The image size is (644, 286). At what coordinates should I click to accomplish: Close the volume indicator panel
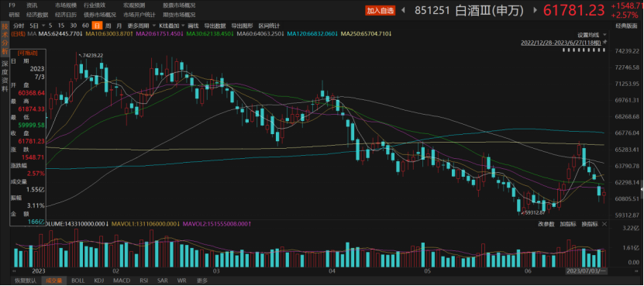click(604, 224)
